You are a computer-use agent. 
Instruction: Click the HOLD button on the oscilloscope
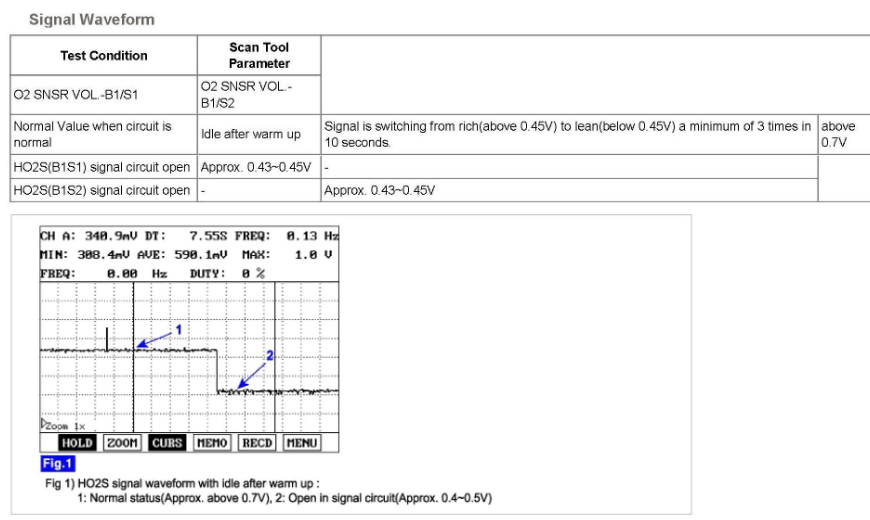click(x=77, y=443)
